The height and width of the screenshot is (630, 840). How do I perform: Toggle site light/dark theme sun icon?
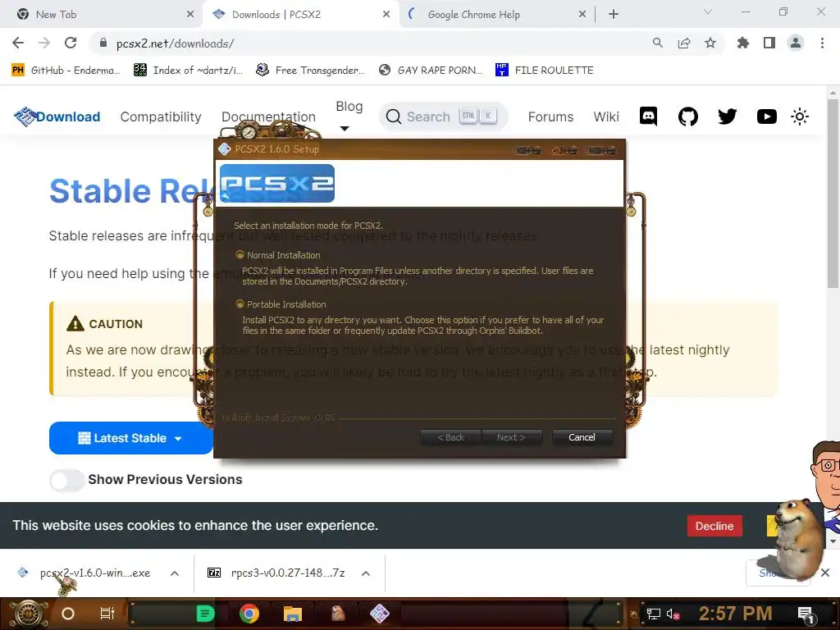(799, 116)
